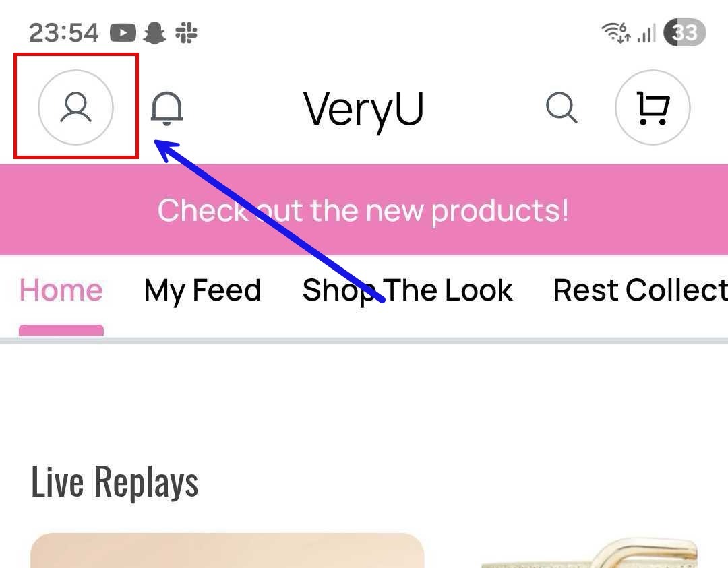The image size is (728, 568).
Task: Tap the Snapchat ghost notification icon
Action: 154,33
